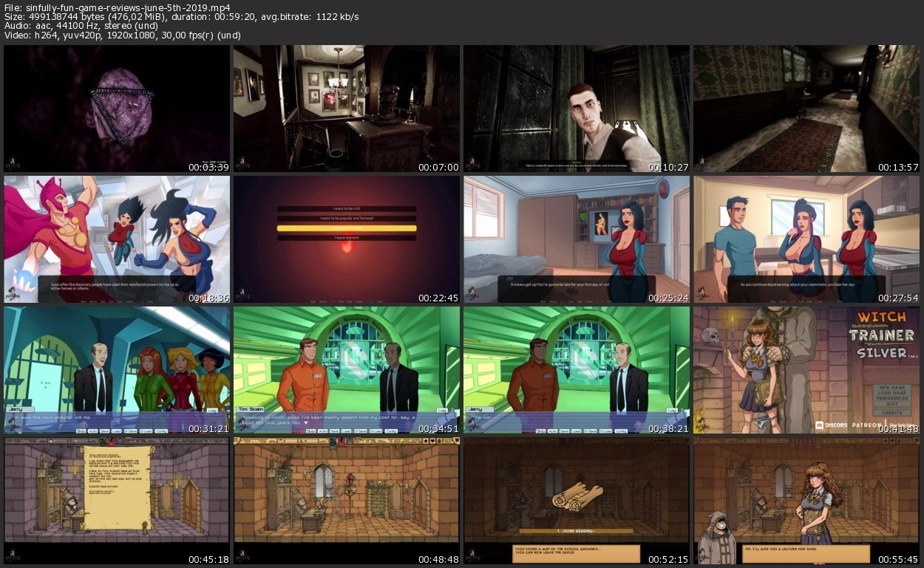This screenshot has height=568, width=924.
Task: Select the highlighted yellow choice option
Action: (x=347, y=228)
